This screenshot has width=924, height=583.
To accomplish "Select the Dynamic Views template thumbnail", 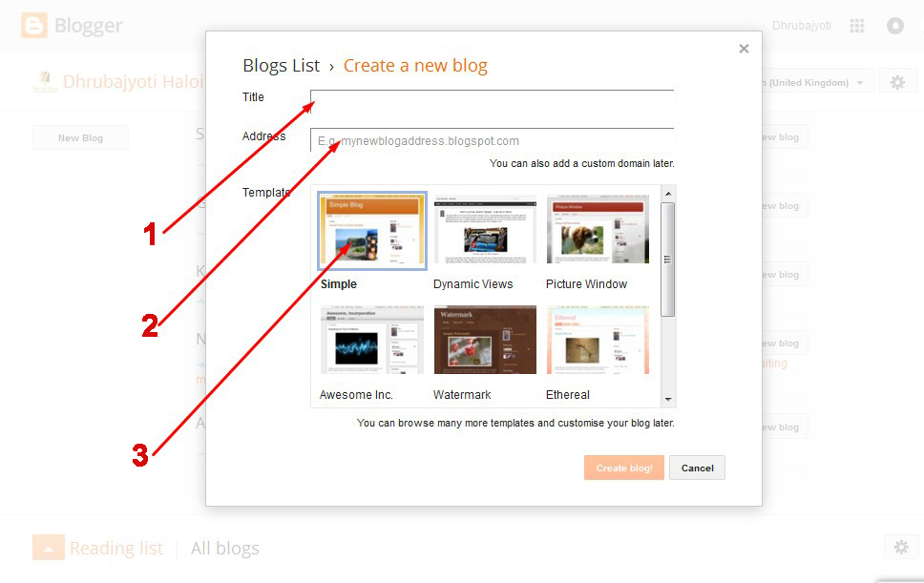I will [485, 230].
